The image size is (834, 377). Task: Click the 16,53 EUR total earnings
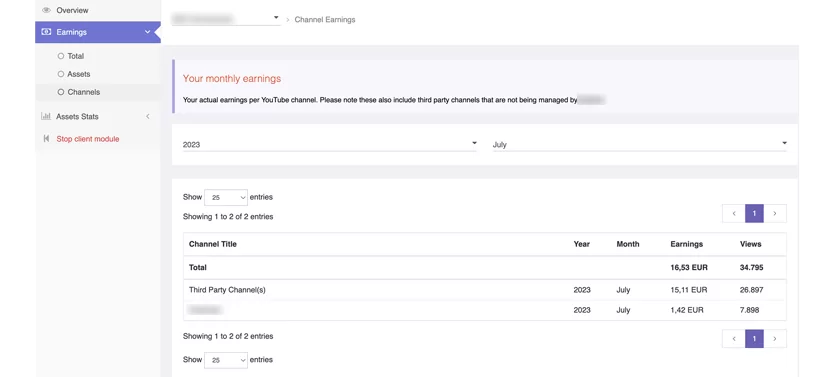(x=689, y=267)
